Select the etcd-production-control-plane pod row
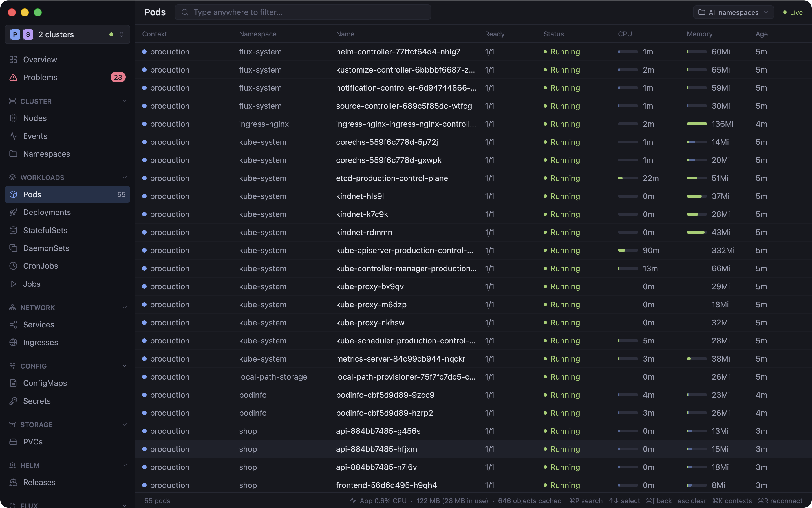 tap(473, 178)
